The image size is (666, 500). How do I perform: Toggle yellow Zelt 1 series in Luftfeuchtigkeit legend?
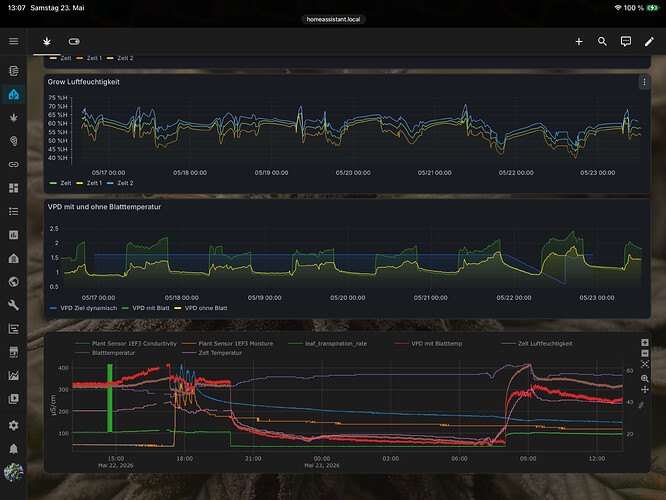89,183
